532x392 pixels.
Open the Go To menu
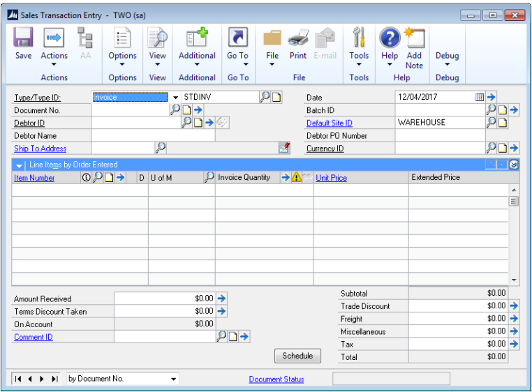[237, 49]
